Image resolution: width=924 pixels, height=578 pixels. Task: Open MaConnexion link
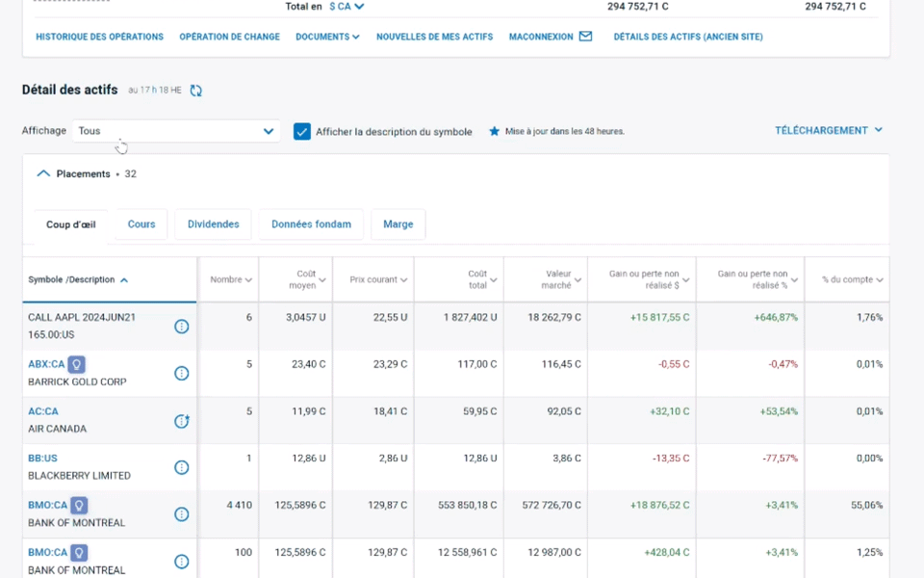(x=540, y=37)
